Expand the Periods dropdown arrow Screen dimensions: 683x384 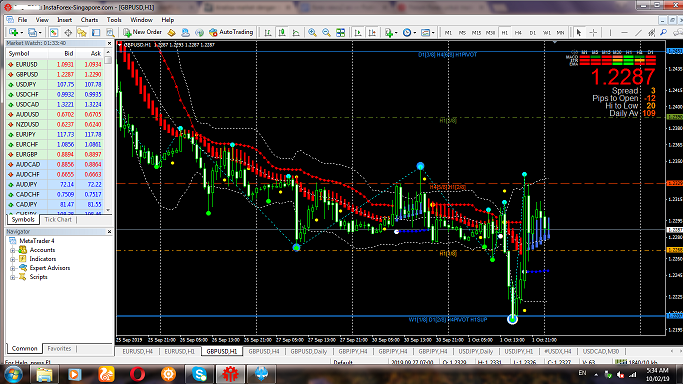pos(415,33)
